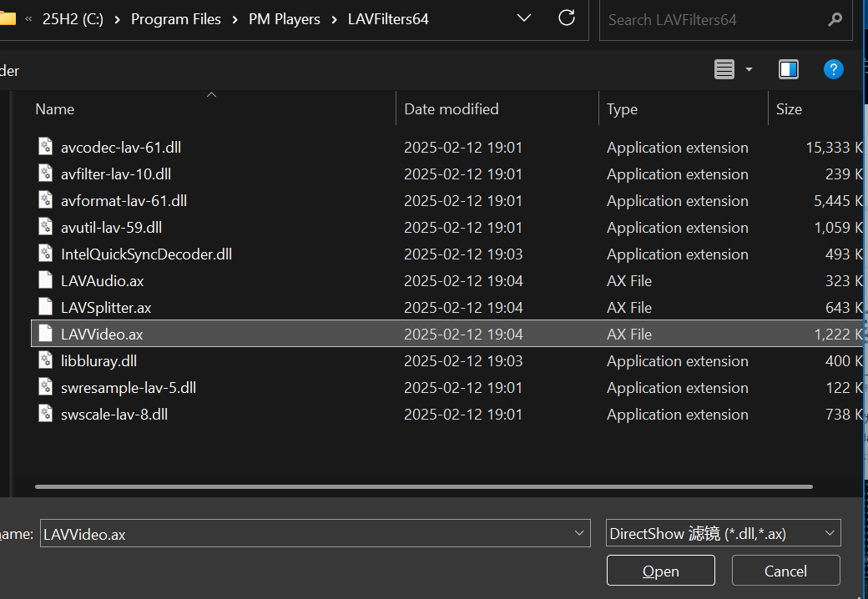The height and width of the screenshot is (599, 868).
Task: Click the folder icon in address bar
Action: tap(8, 18)
